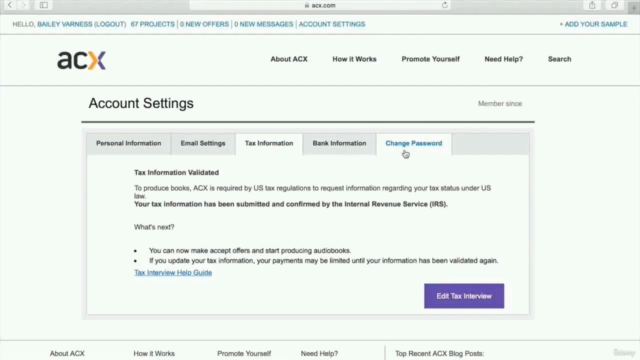This screenshot has width=640, height=360.
Task: Switch to the Change Password tab
Action: point(414,144)
